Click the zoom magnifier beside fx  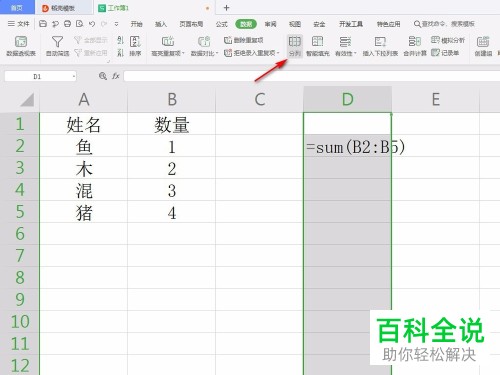pyautogui.click(x=103, y=76)
